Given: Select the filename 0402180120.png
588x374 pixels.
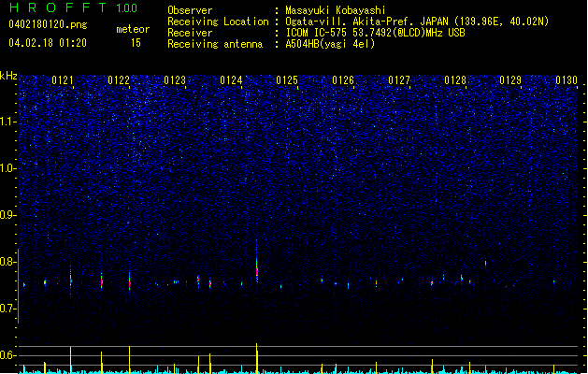Looking at the screenshot, I should [48, 24].
